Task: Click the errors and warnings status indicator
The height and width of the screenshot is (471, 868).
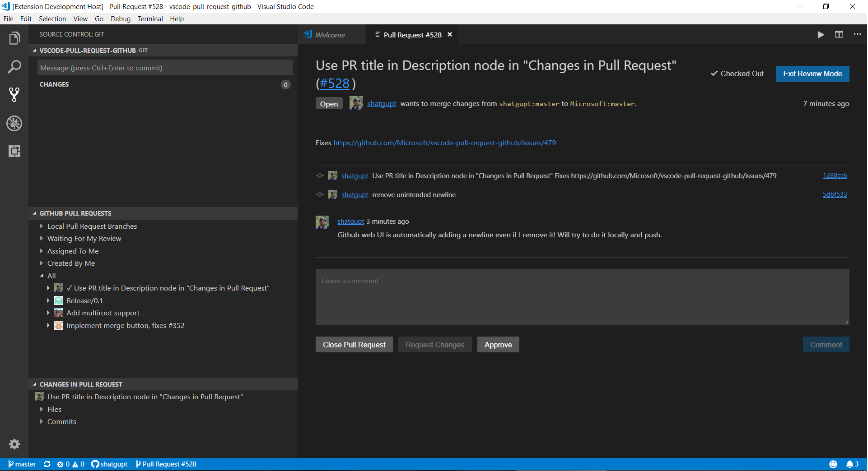Action: pos(71,464)
